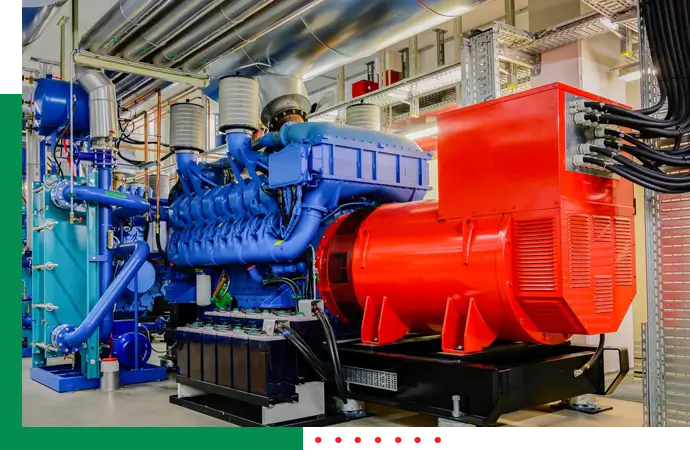The image size is (690, 450).
Task: Click the industrial generator room photo
Action: click(x=356, y=213)
